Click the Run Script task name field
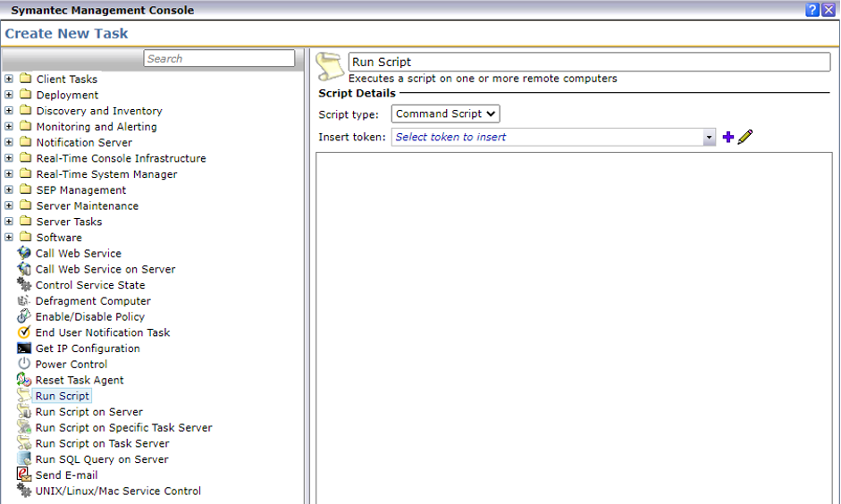841x504 pixels. [590, 62]
